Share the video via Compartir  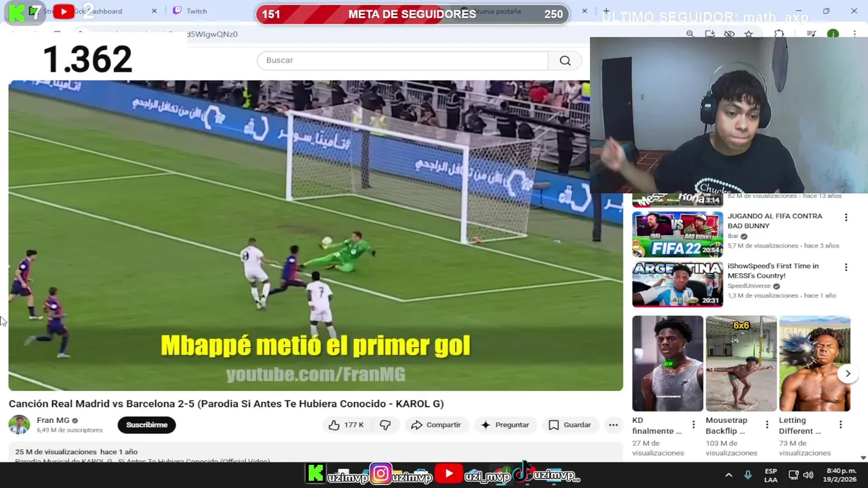click(x=436, y=425)
